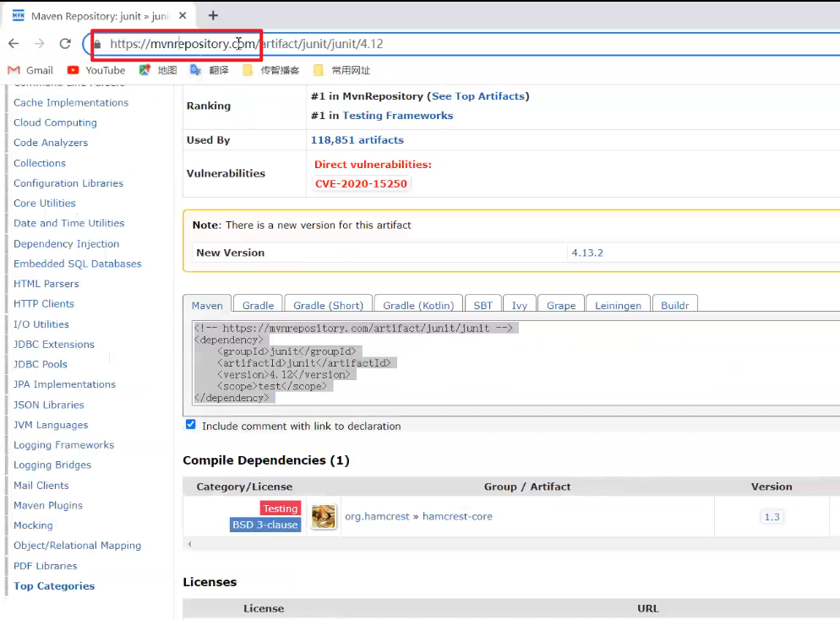Open JDBC Pools category
Image resolution: width=840 pixels, height=620 pixels.
41,364
